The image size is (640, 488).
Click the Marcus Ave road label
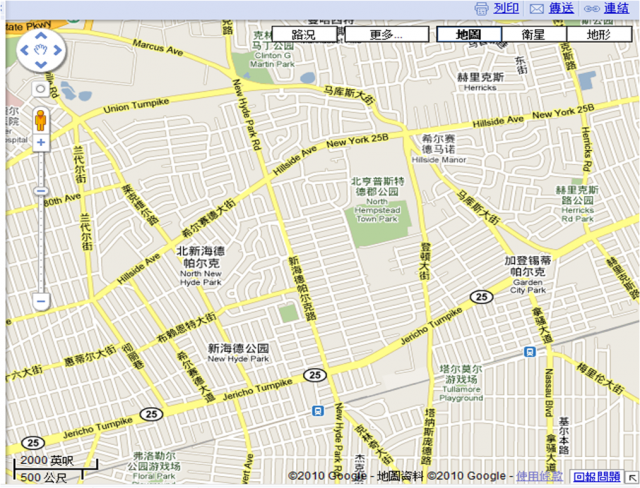(158, 47)
